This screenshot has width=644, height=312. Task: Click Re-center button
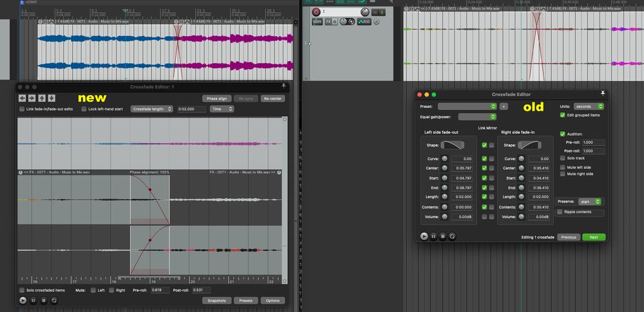pyautogui.click(x=272, y=98)
